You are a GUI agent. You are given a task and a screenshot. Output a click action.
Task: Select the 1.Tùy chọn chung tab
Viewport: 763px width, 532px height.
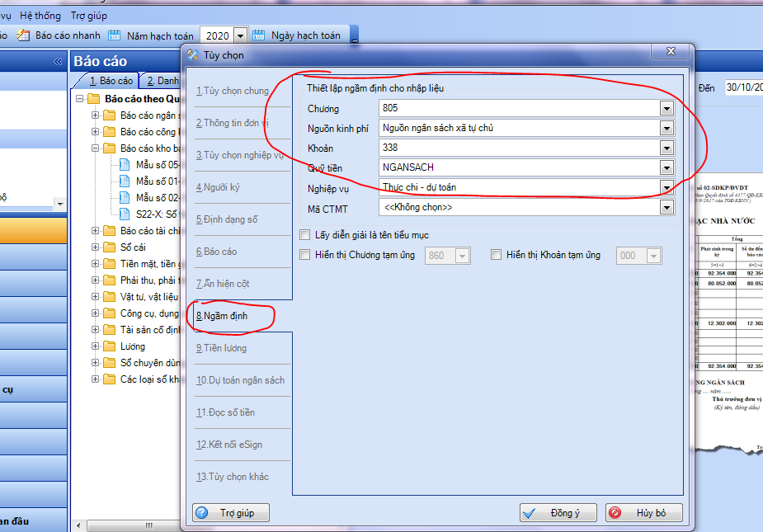pos(233,91)
